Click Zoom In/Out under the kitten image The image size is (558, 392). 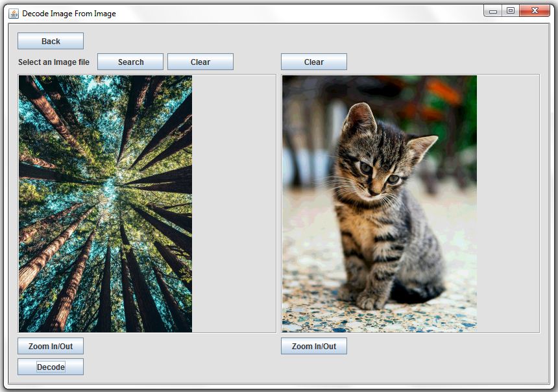pos(314,346)
